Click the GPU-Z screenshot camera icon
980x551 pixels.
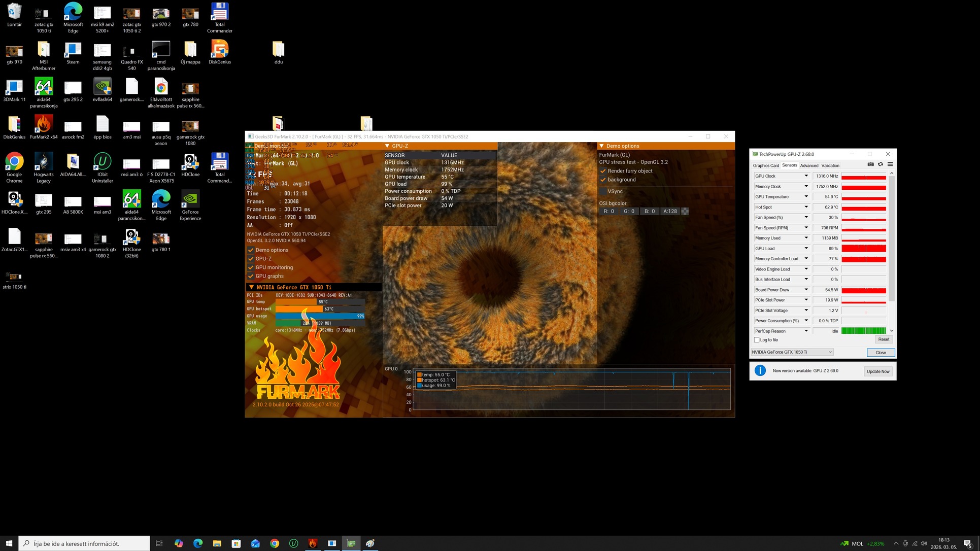[x=870, y=164]
